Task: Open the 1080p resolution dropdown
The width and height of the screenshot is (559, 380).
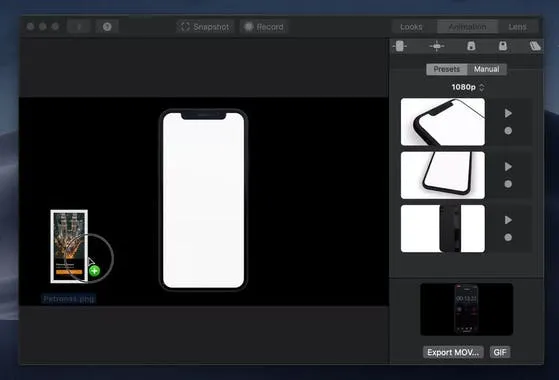Action: 467,87
